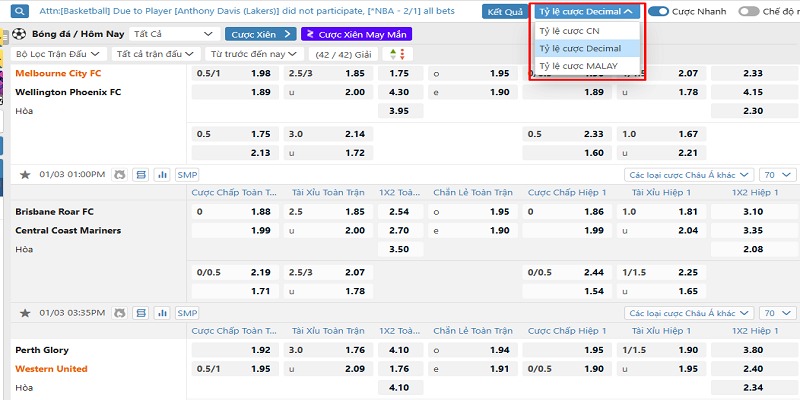Viewport: 800px width, 400px height.
Task: Click Brisbane Roar 1X2 odds 2.54
Action: [x=401, y=212]
